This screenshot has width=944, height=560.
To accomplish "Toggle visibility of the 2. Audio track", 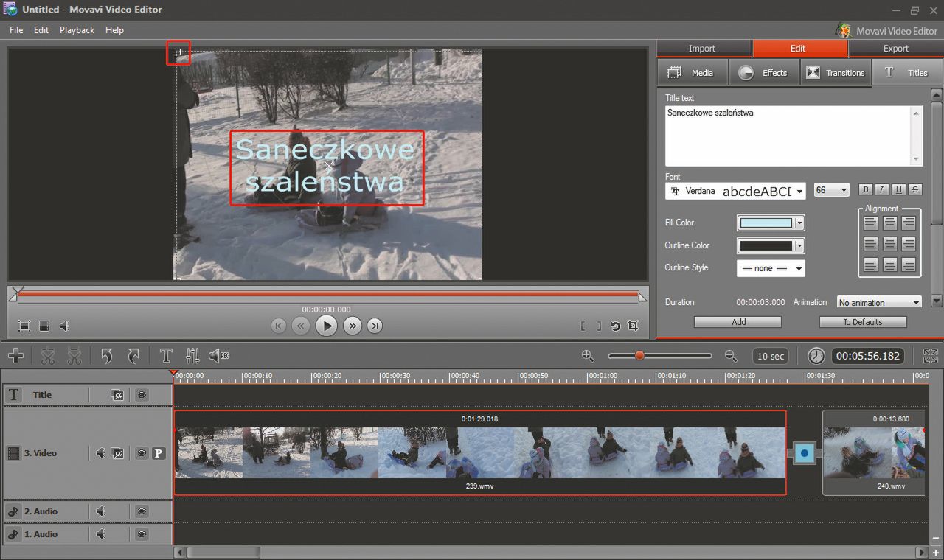I will click(x=142, y=511).
